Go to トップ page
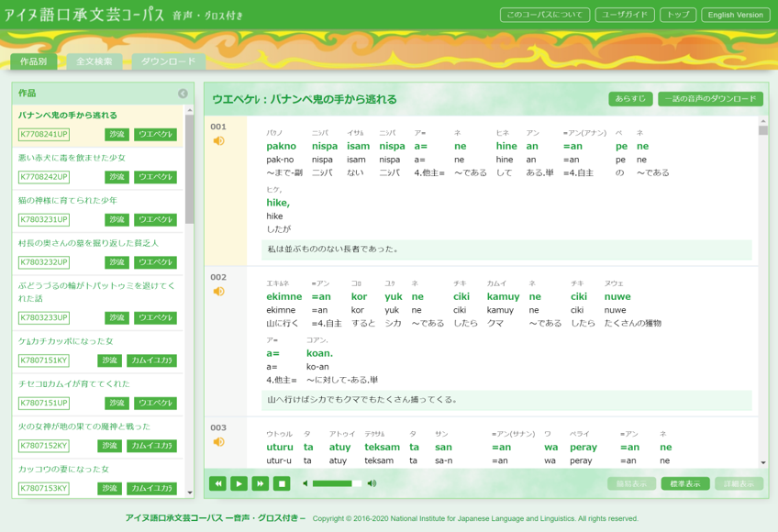This screenshot has width=778, height=532. point(678,15)
